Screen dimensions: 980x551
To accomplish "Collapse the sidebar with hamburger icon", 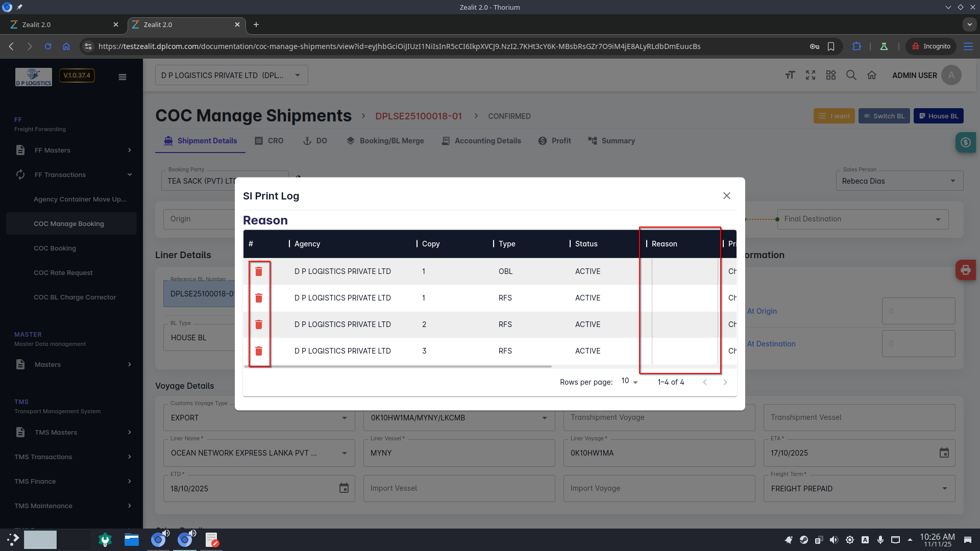I will (122, 77).
